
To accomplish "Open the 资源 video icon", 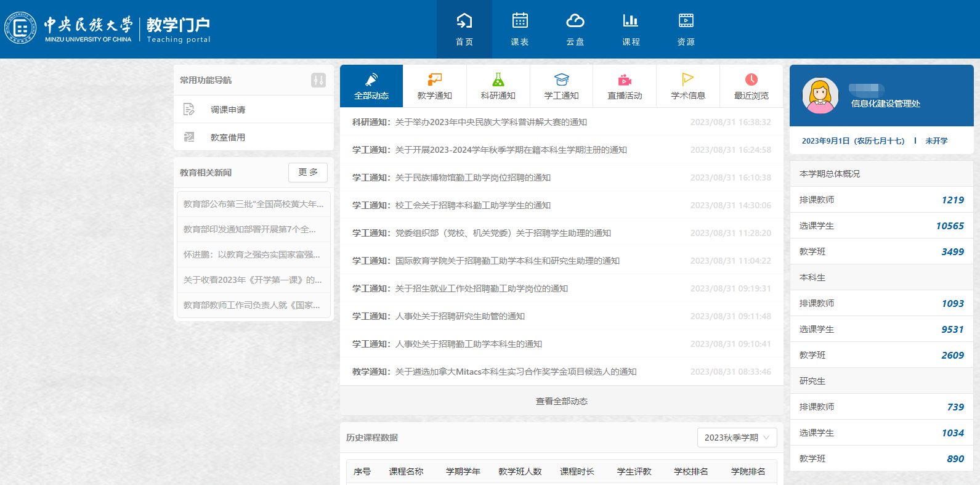I will point(686,20).
